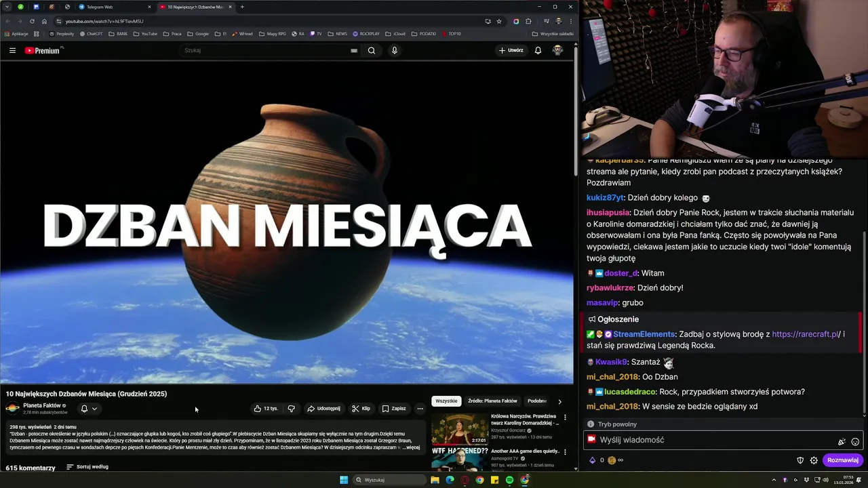This screenshot has width=868, height=488.
Task: Open the rarecraft.pl link in chat
Action: click(806, 334)
